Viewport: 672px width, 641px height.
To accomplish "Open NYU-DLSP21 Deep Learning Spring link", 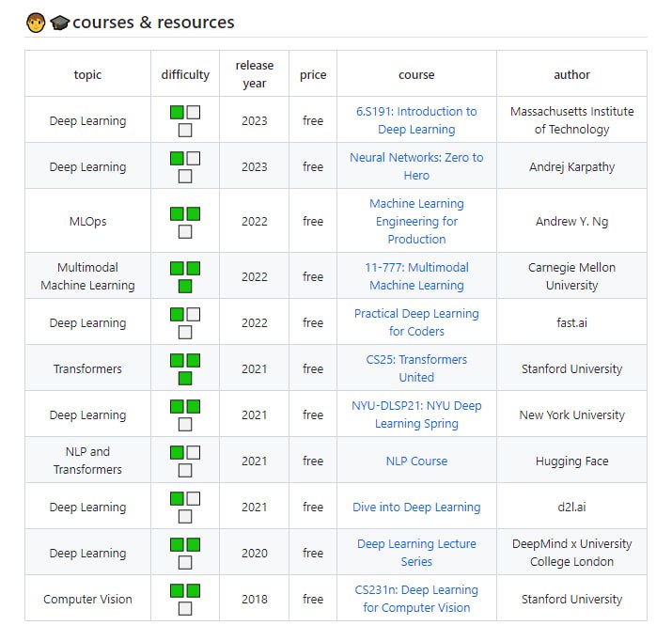I will coord(416,414).
